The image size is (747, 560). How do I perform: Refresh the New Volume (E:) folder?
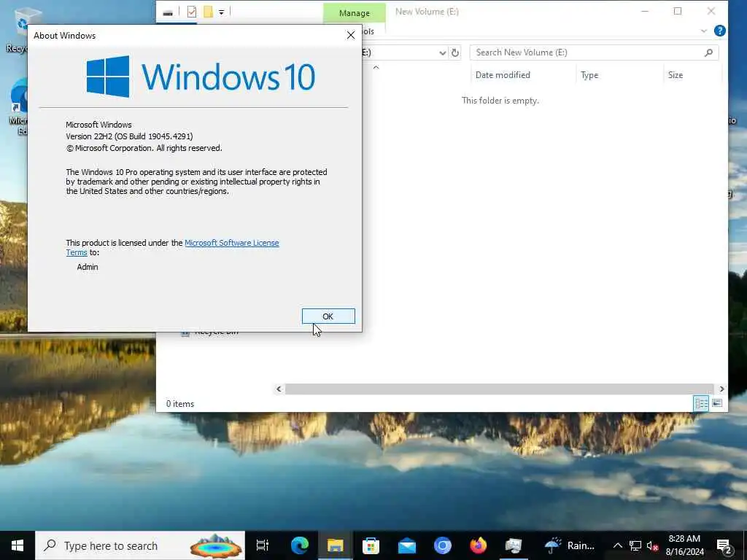(x=455, y=52)
